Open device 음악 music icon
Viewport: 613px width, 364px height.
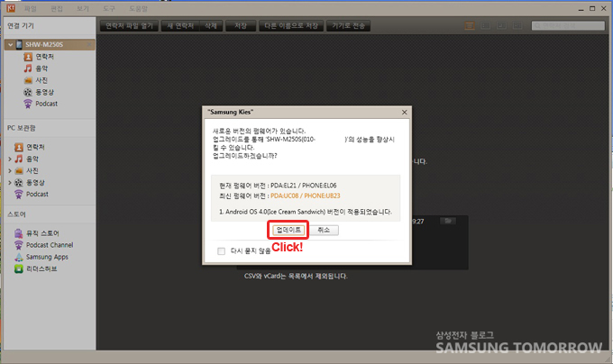[x=28, y=68]
